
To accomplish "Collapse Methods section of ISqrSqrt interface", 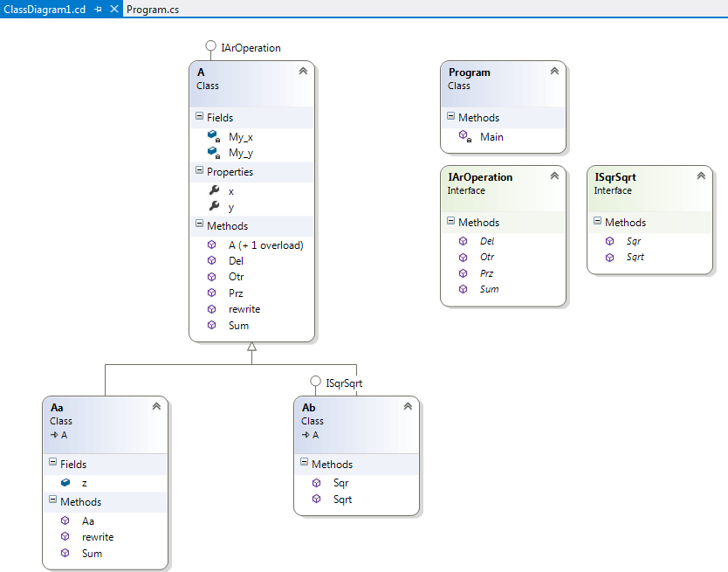I will [x=598, y=221].
